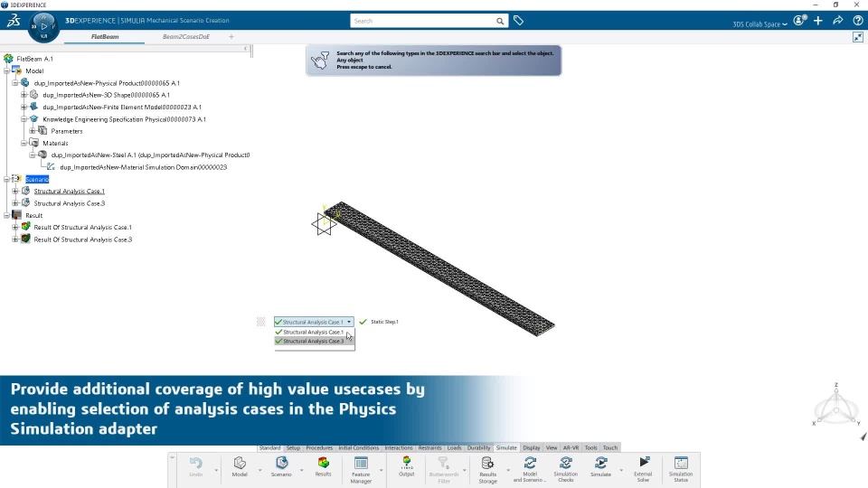
Task: Switch to the FlatBeam tab
Action: pyautogui.click(x=105, y=36)
